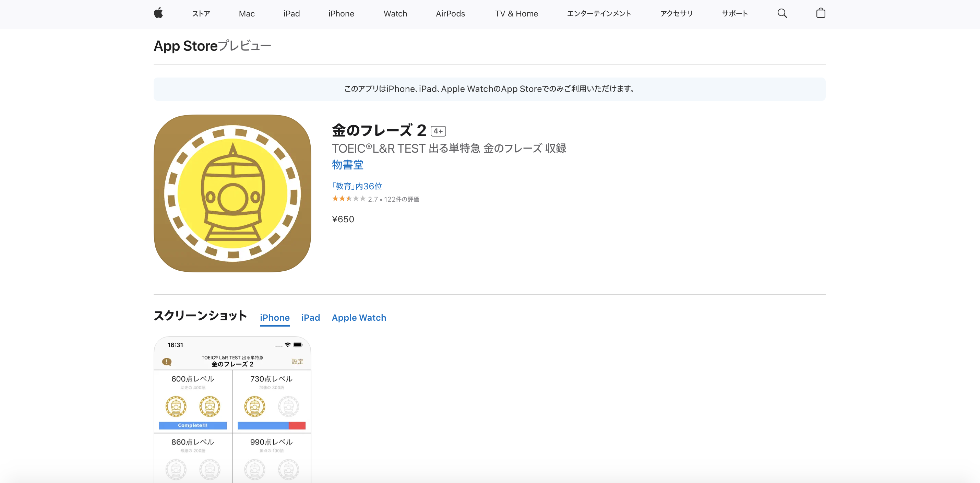
Task: Click the App Store プレビュー heading link
Action: (x=212, y=46)
